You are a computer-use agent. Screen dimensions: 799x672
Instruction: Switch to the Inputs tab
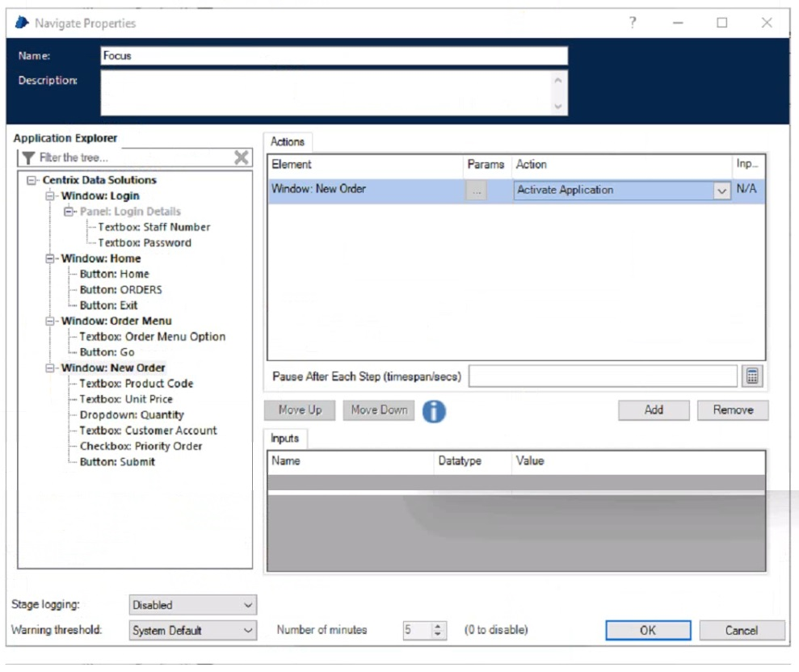[284, 439]
